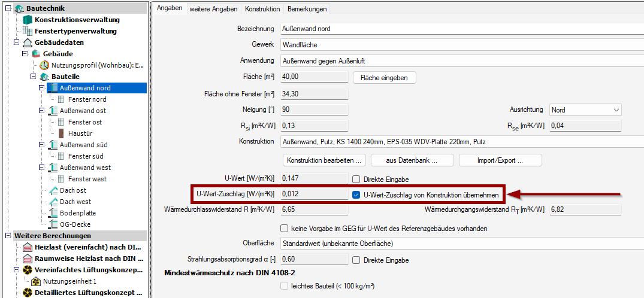The width and height of the screenshot is (644, 298).
Task: Click the Haustür door icon
Action: [62, 133]
